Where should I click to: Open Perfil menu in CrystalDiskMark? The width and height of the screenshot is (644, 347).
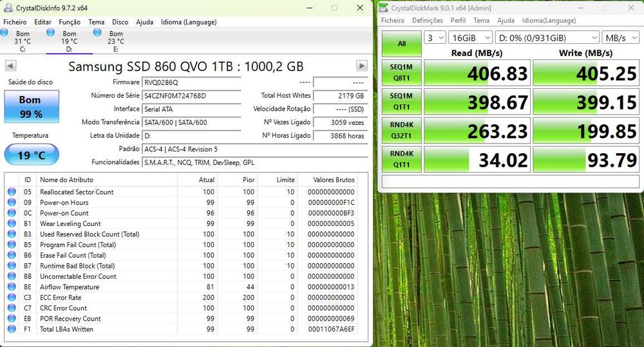click(x=458, y=21)
